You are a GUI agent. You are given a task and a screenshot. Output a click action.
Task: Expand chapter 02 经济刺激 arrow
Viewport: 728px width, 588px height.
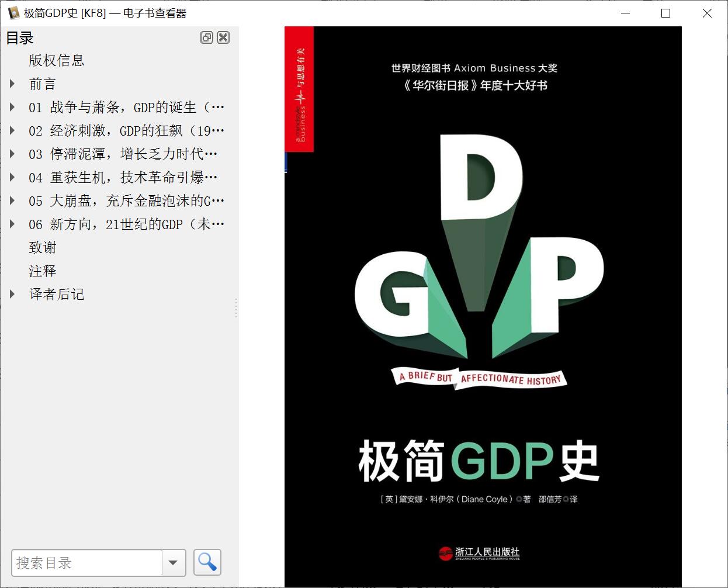pos(12,130)
